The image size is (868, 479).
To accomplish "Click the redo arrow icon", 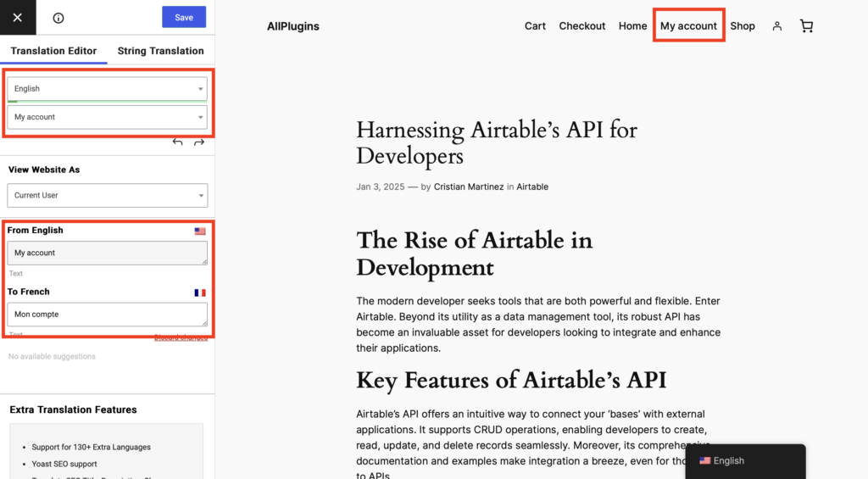I will (x=199, y=142).
